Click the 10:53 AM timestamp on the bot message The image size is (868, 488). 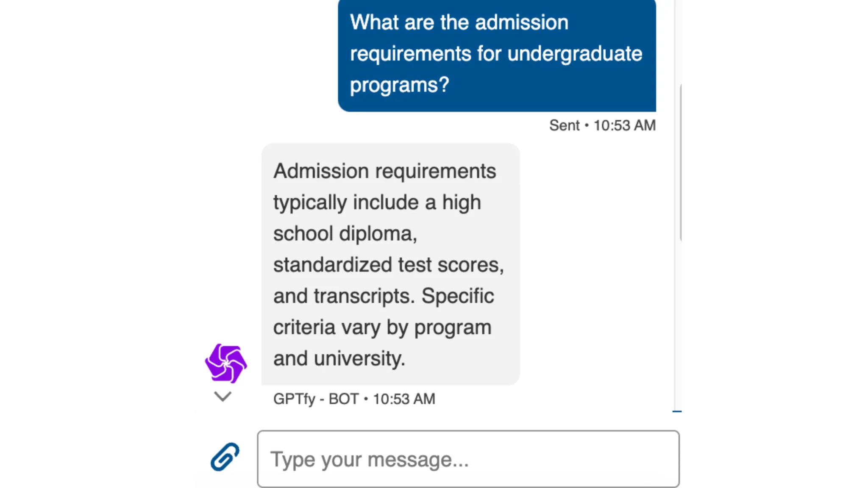tap(403, 399)
